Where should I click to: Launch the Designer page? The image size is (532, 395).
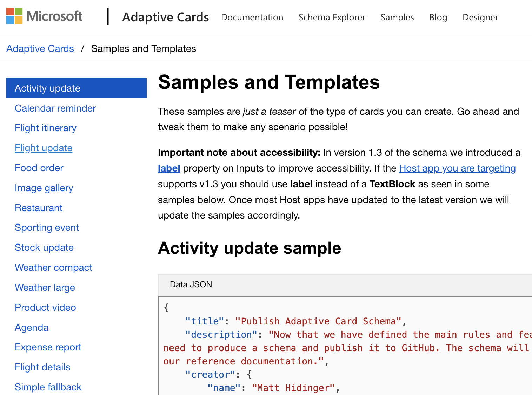[x=480, y=17]
